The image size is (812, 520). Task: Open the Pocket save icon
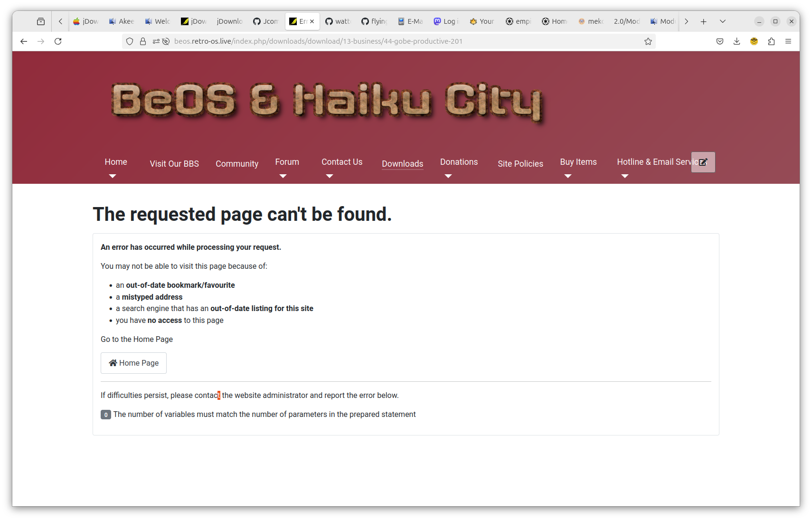(x=720, y=41)
